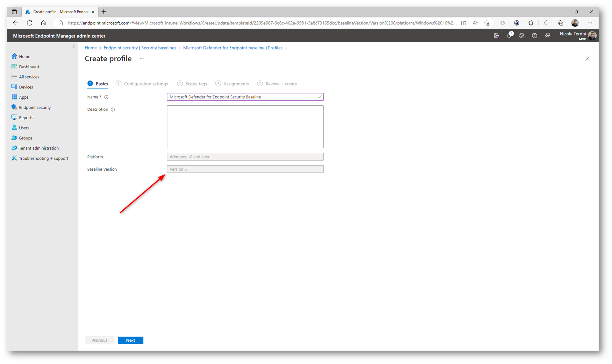
Task: Open Users in the sidebar
Action: [20, 128]
